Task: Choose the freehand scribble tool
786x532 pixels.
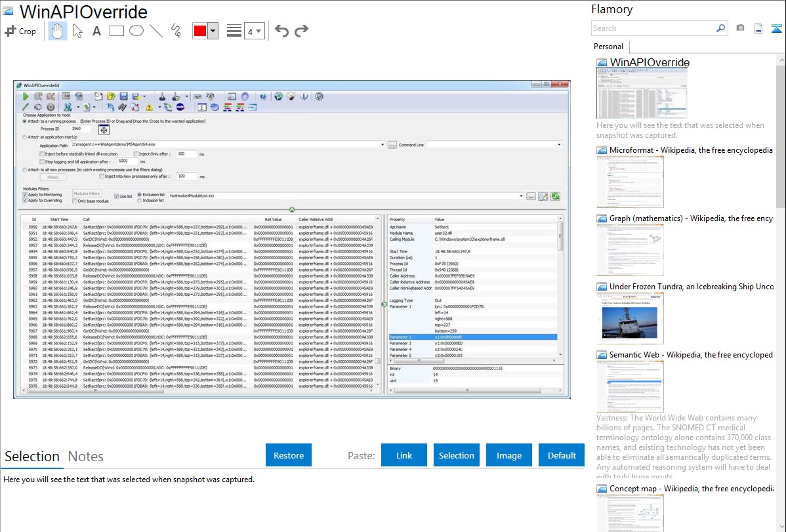Action: tap(176, 31)
